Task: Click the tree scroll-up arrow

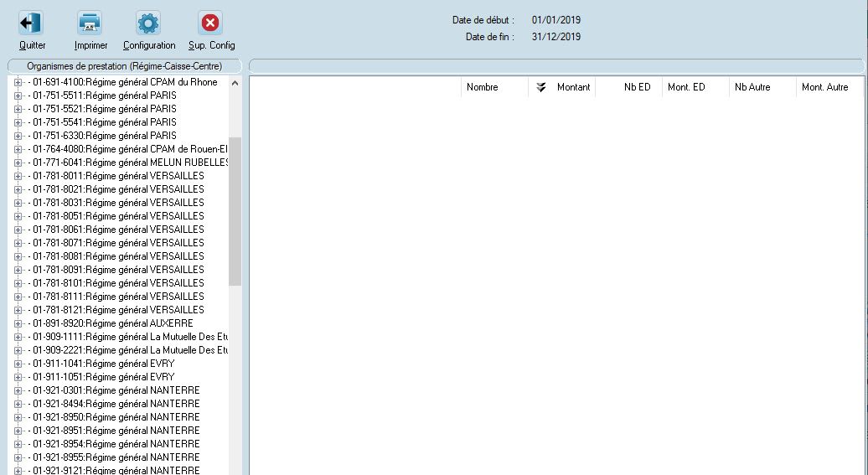Action: click(235, 83)
